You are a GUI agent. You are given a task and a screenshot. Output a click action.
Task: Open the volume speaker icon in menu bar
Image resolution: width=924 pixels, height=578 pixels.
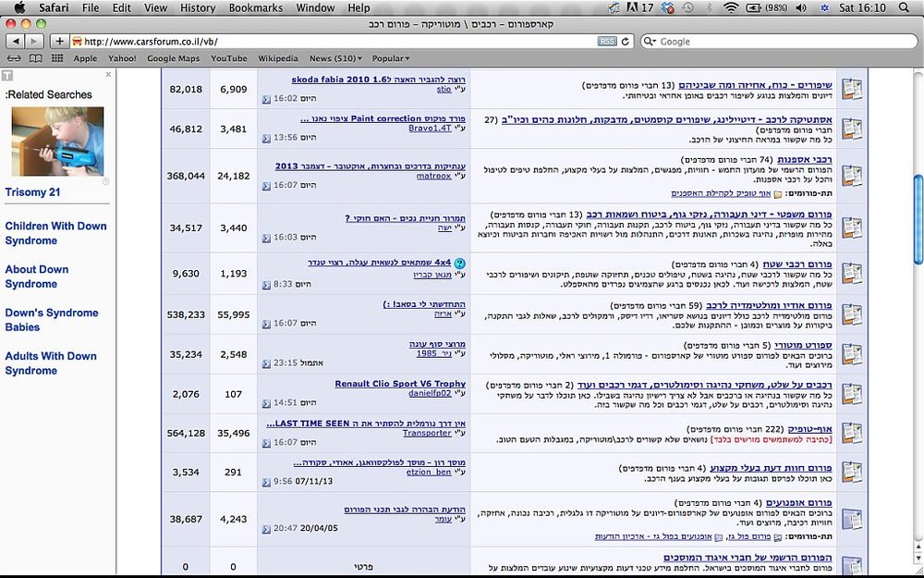click(x=801, y=7)
